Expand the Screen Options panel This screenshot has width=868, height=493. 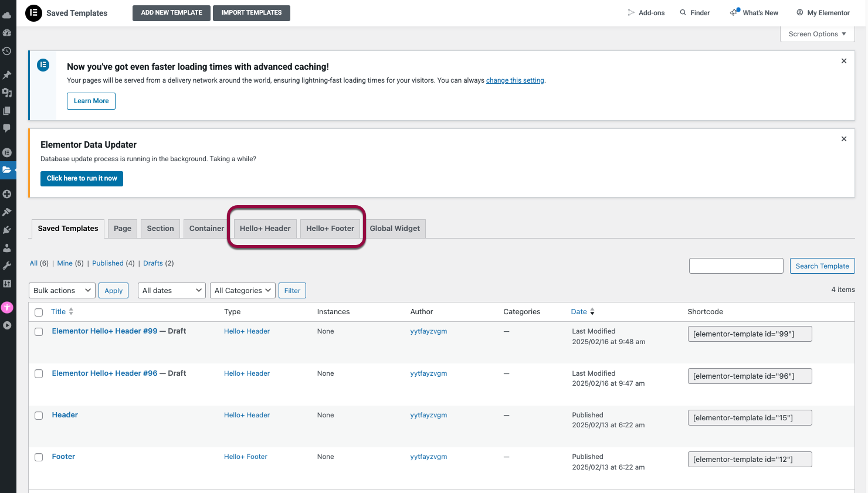[x=817, y=34]
